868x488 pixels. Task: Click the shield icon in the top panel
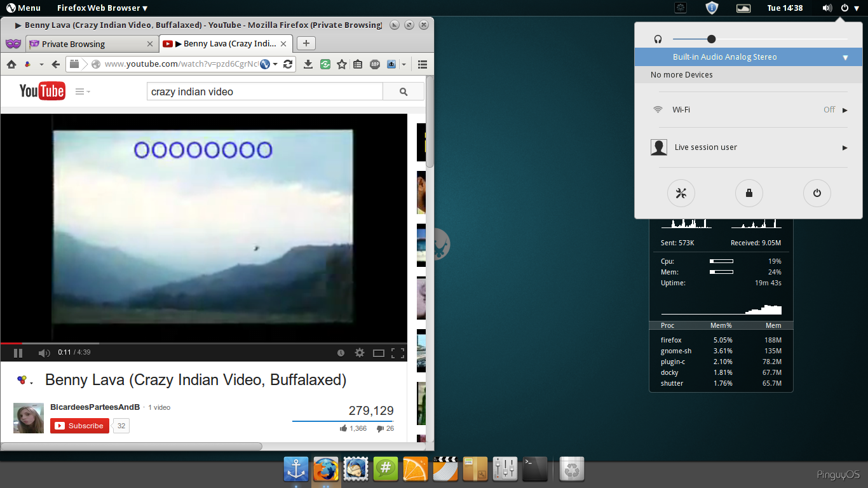tap(712, 8)
